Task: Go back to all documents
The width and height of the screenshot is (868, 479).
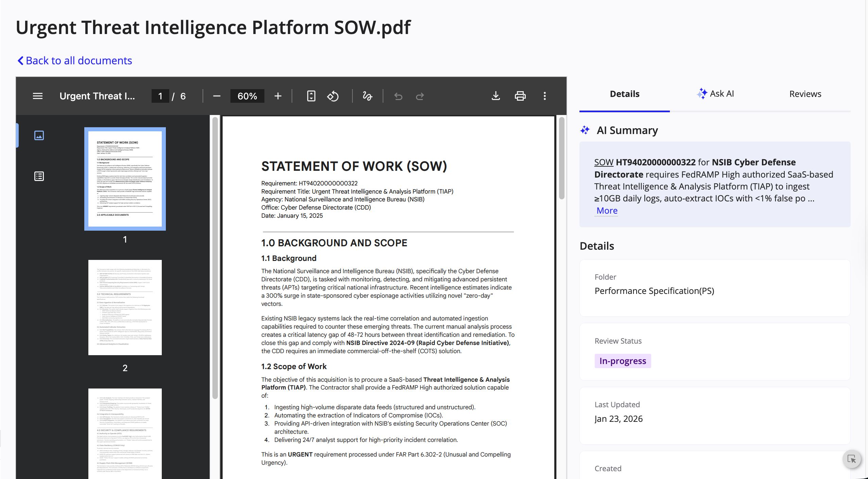Action: pyautogui.click(x=75, y=60)
